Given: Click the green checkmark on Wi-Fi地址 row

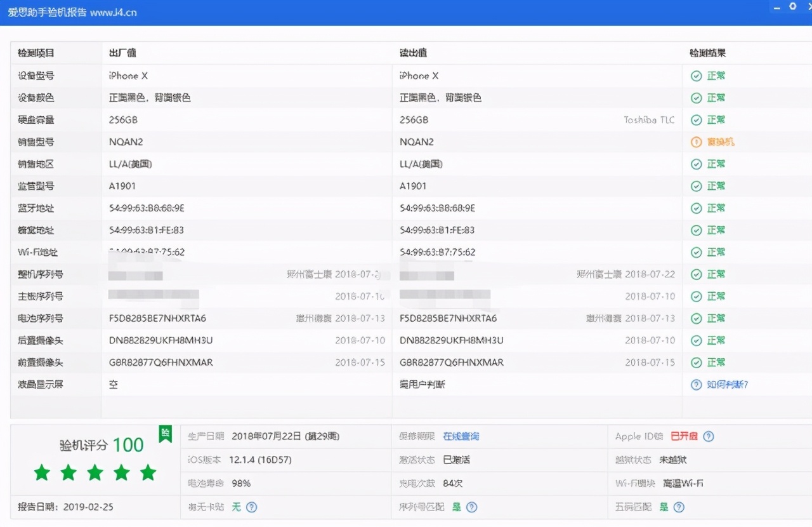Looking at the screenshot, I should coord(696,252).
